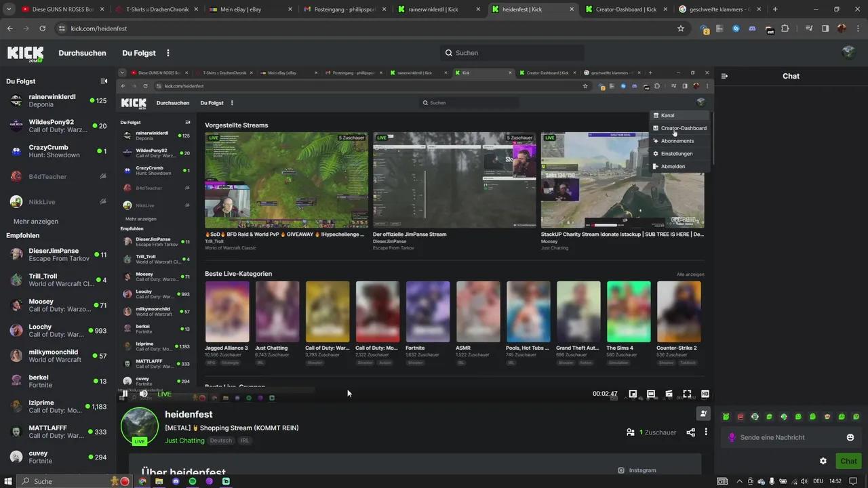868x488 pixels.
Task: Focus the Suchen search field
Action: [511, 53]
